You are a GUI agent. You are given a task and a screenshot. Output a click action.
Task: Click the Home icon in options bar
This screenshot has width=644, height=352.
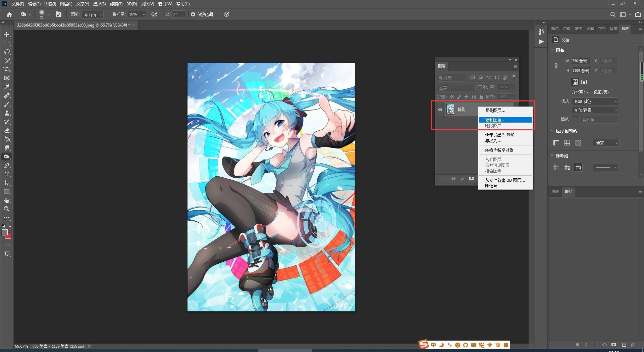pos(9,14)
